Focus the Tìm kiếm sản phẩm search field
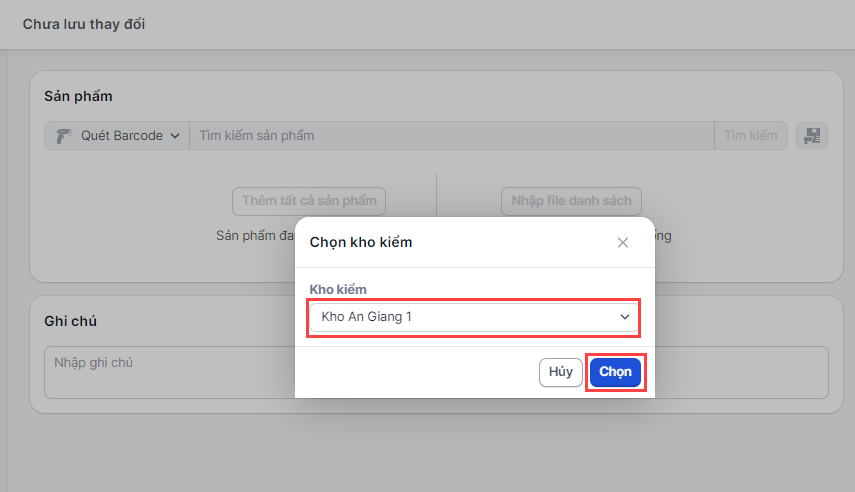 [451, 135]
